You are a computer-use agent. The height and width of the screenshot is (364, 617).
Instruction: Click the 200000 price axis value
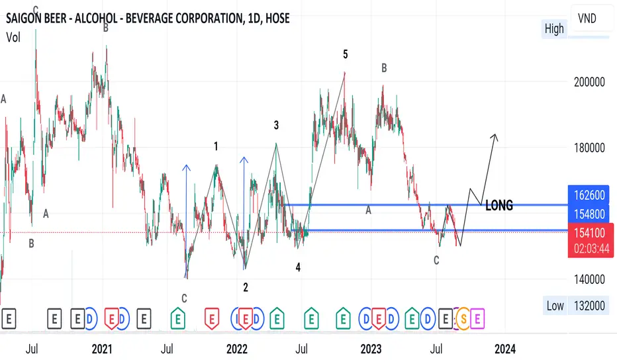589,82
